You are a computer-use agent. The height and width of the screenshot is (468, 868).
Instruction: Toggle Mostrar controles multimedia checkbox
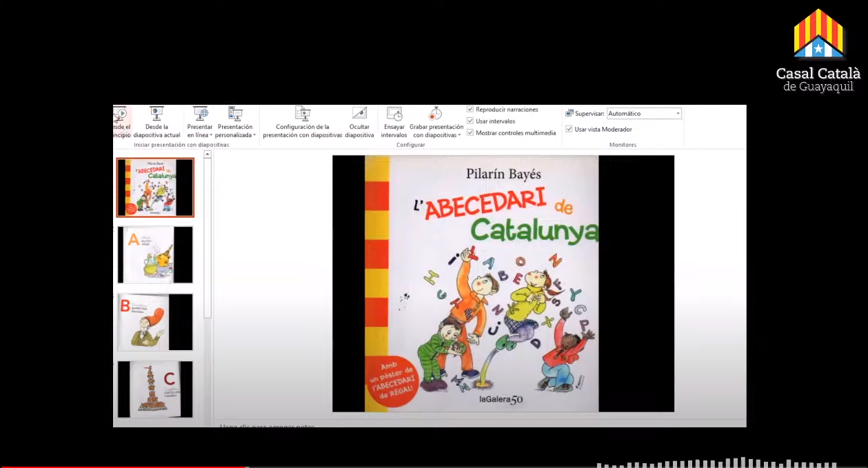click(470, 133)
